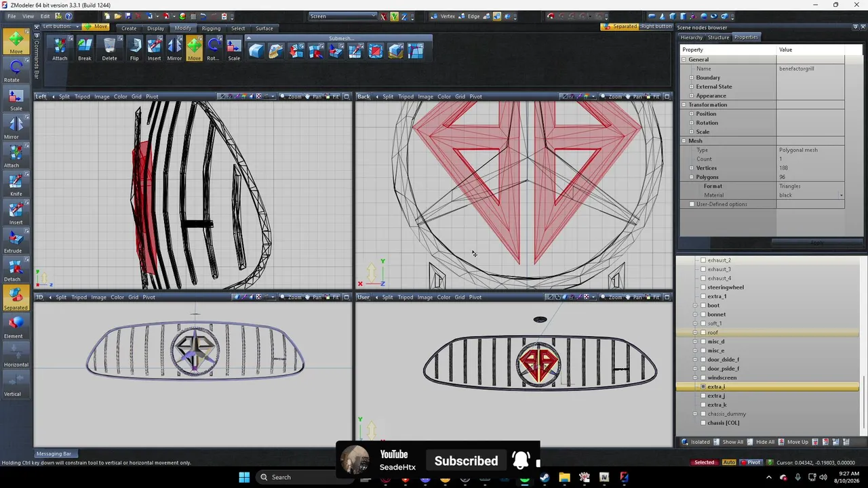Click the Windows Start button
The width and height of the screenshot is (868, 488).
point(244,477)
